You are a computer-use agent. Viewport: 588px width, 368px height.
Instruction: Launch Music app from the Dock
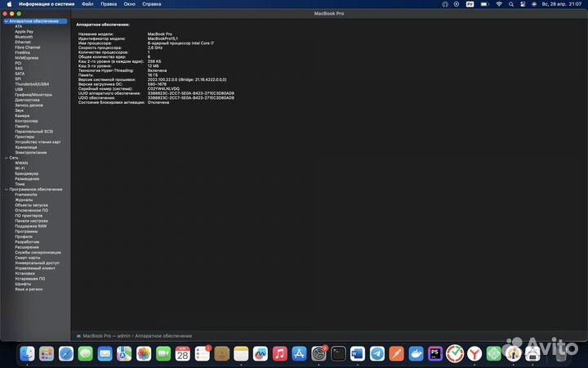click(x=280, y=353)
